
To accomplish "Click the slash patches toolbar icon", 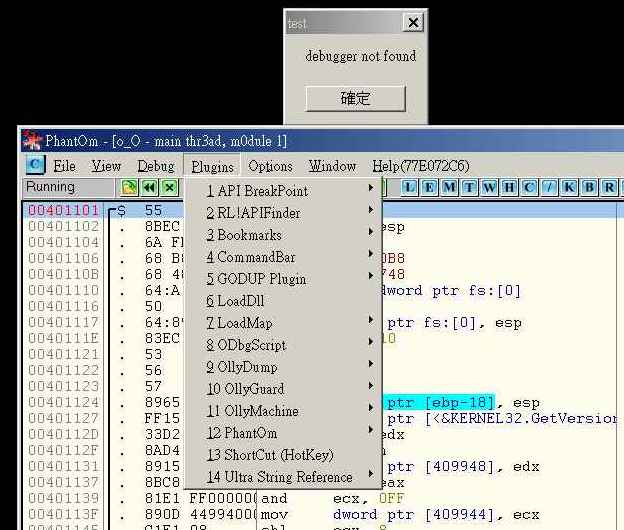I will (549, 187).
